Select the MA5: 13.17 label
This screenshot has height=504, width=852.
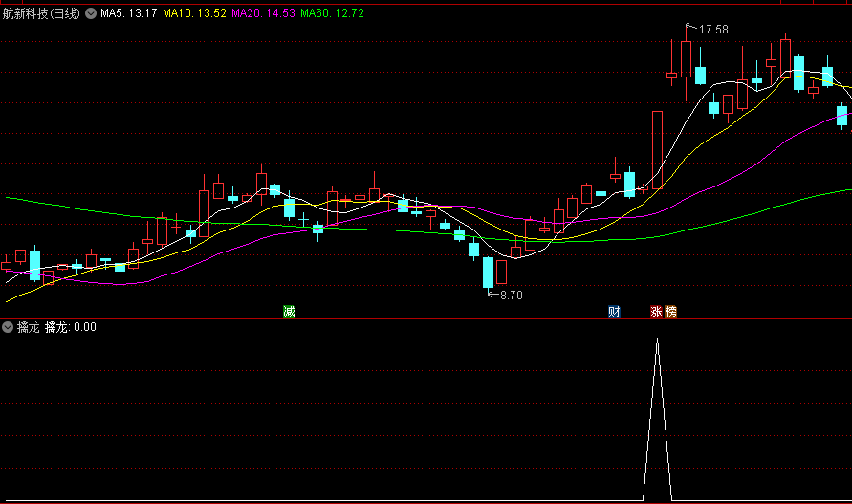pos(129,13)
